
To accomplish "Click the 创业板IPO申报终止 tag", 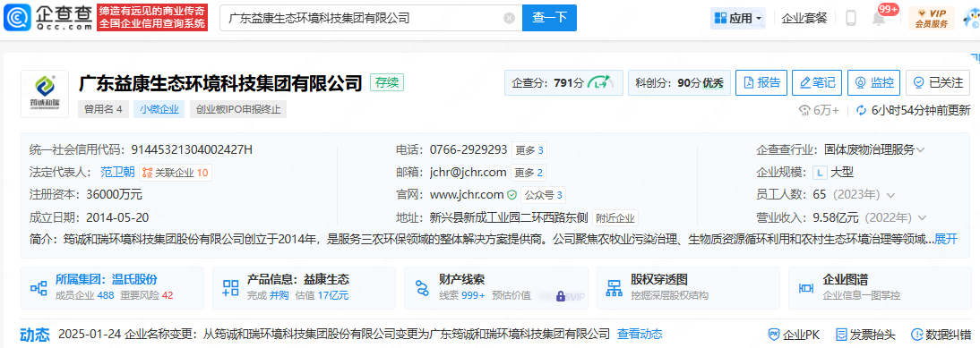I will (x=238, y=110).
